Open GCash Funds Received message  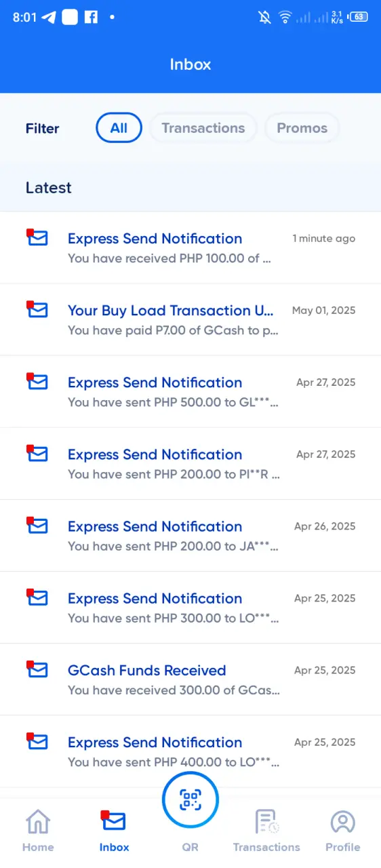click(190, 679)
